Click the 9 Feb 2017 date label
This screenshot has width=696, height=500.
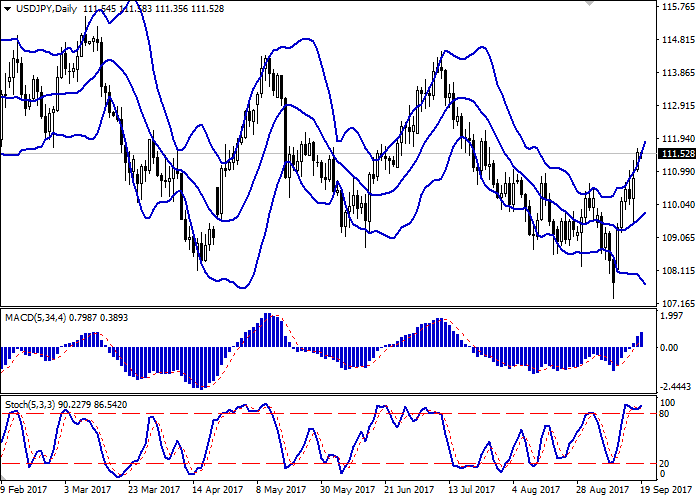(24, 490)
